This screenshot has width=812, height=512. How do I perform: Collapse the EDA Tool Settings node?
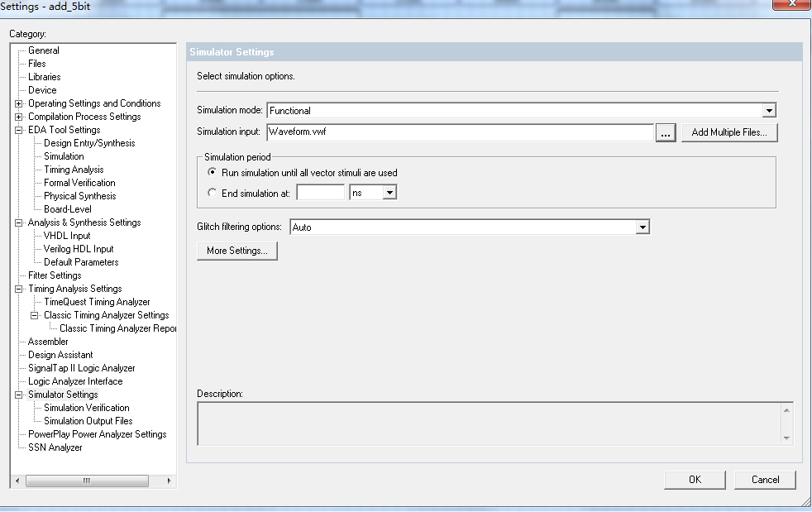(19, 130)
